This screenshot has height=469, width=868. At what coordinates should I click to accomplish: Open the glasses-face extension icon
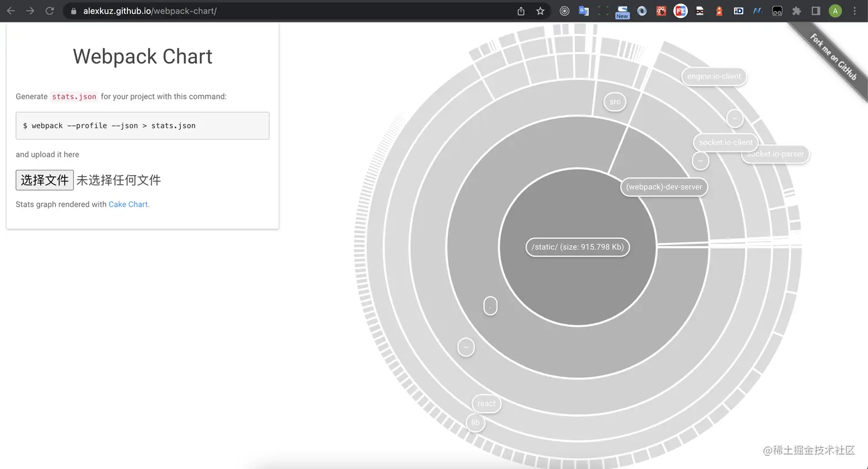(777, 11)
